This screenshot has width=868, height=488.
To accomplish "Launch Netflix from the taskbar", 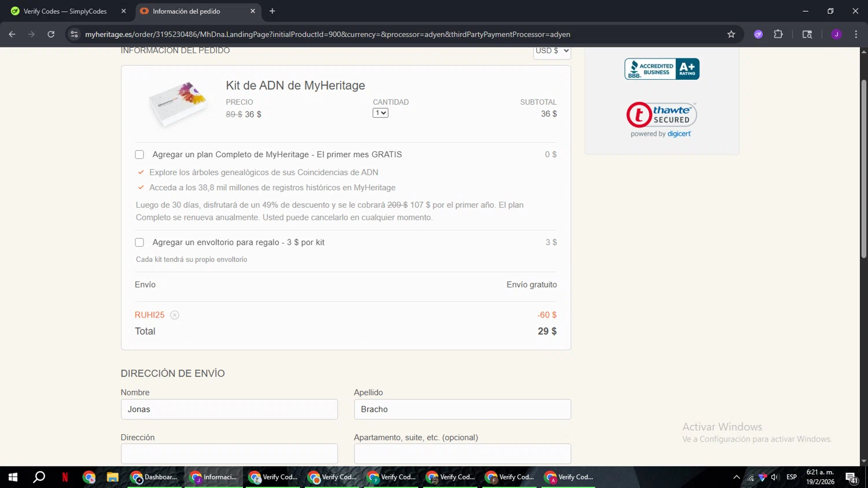I will [x=65, y=477].
